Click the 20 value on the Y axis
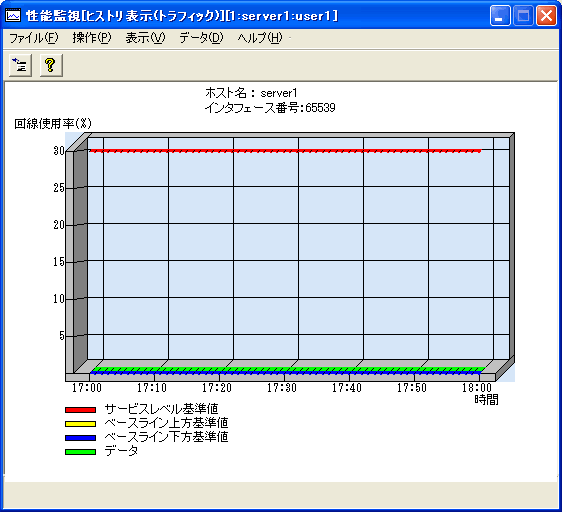Viewport: 562px width, 512px height. pos(59,225)
